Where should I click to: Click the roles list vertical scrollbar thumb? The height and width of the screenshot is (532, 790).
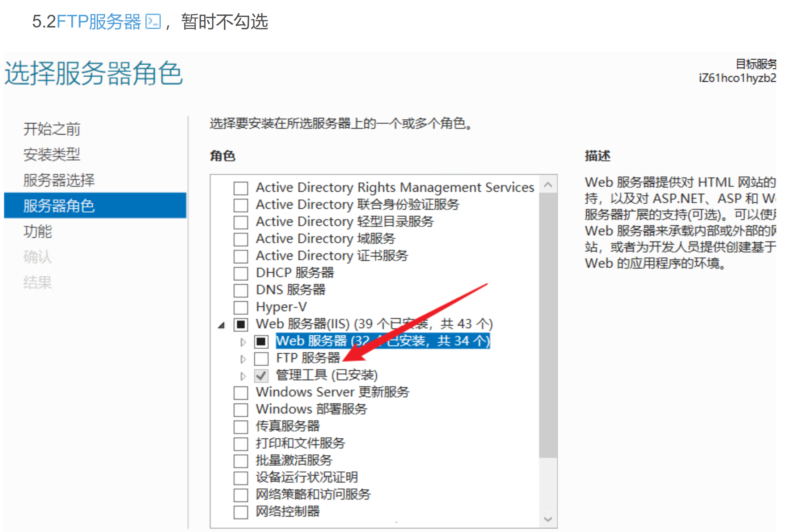(x=548, y=325)
